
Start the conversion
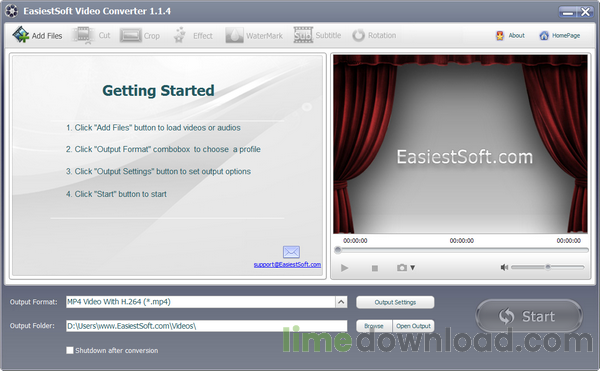coord(529,316)
